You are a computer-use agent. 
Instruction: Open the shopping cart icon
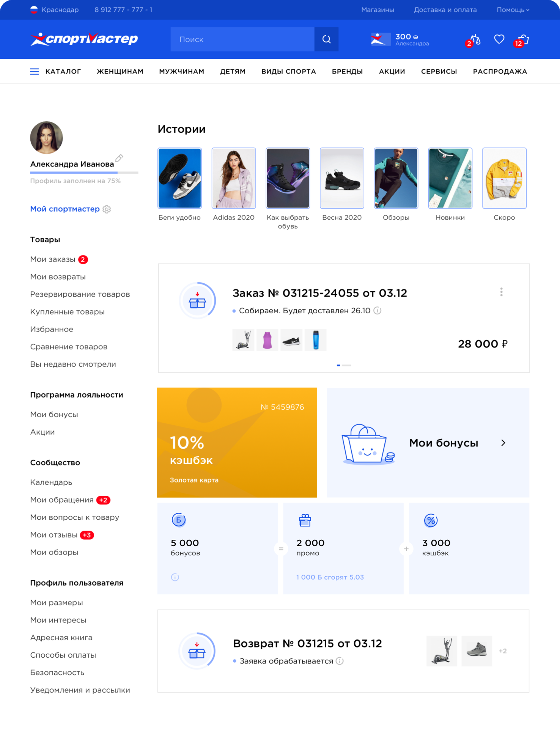(523, 39)
